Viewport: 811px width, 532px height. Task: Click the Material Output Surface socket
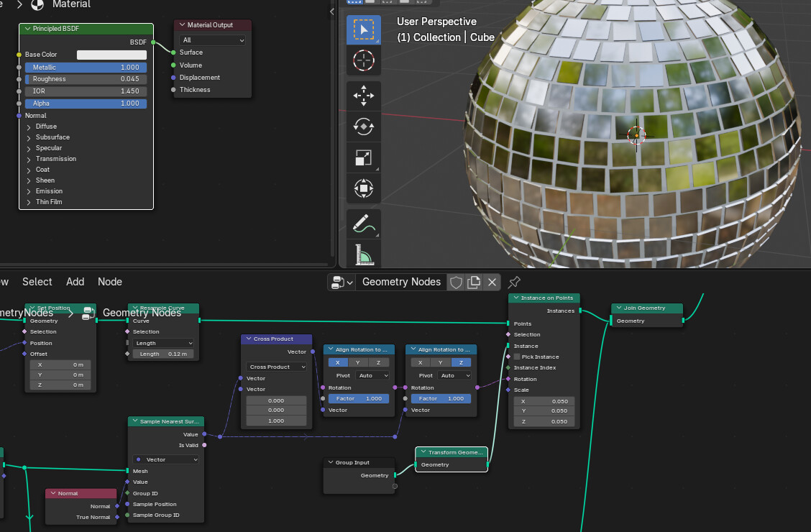(x=174, y=52)
